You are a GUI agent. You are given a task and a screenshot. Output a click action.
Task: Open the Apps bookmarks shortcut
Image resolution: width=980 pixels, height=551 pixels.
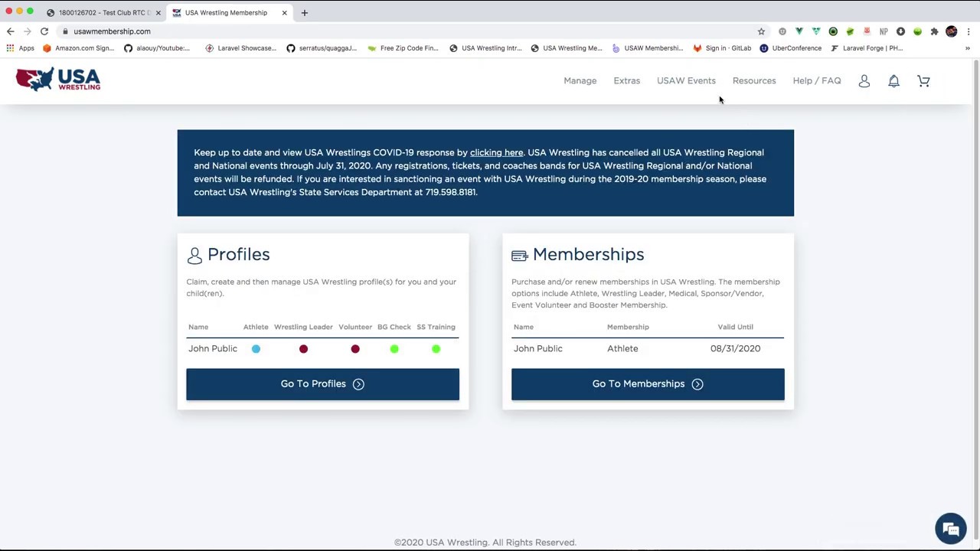coord(20,48)
